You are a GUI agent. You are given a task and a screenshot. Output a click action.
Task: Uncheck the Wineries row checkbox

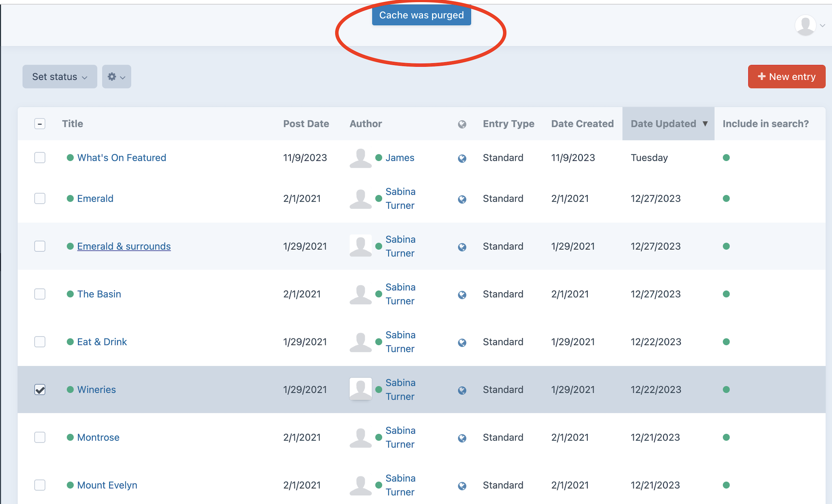click(x=40, y=389)
